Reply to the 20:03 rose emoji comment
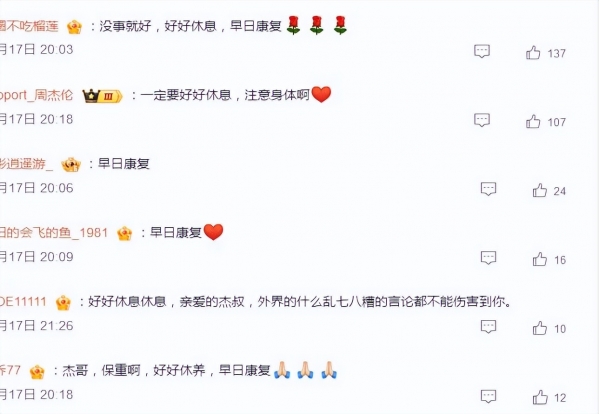The height and width of the screenshot is (414, 600). coord(482,51)
